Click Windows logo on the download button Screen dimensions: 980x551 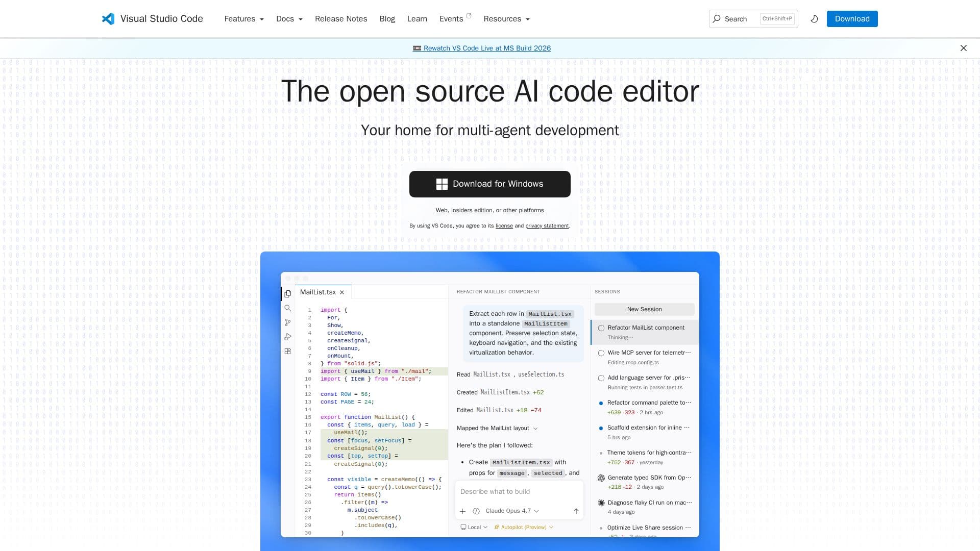click(x=442, y=184)
